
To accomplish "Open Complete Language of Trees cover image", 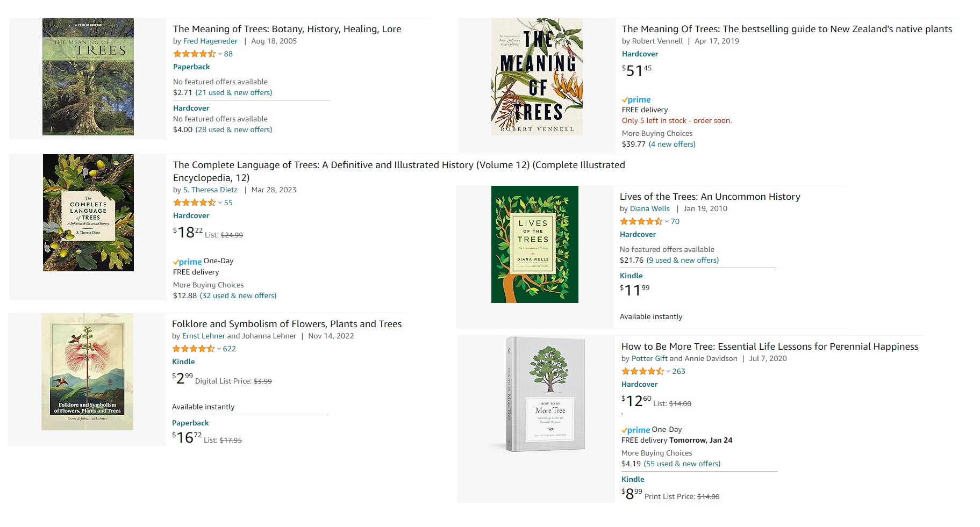I will click(x=88, y=213).
